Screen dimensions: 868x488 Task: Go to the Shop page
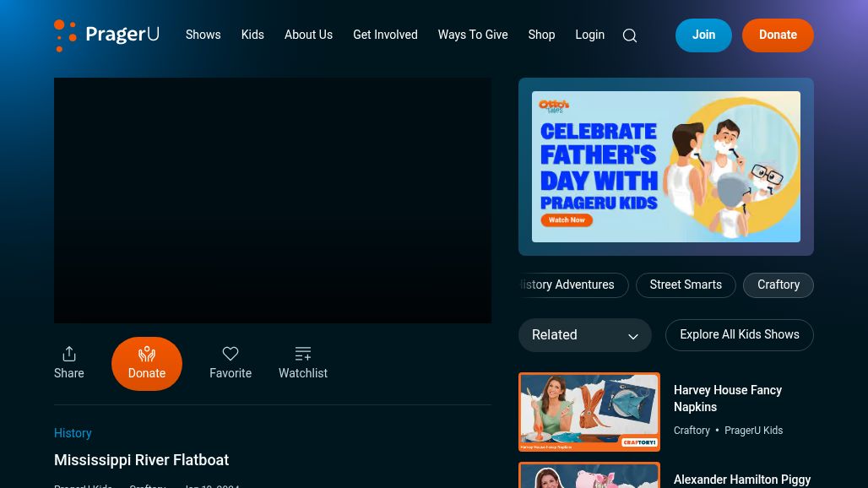click(541, 35)
